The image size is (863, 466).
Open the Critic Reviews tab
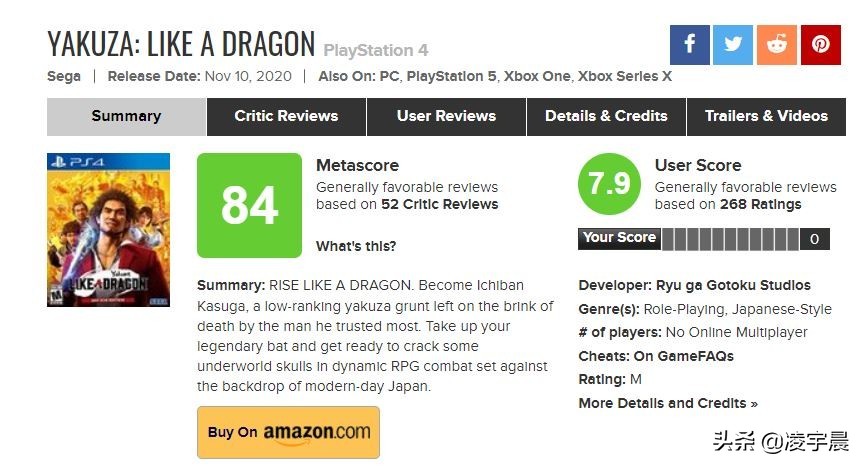(286, 117)
